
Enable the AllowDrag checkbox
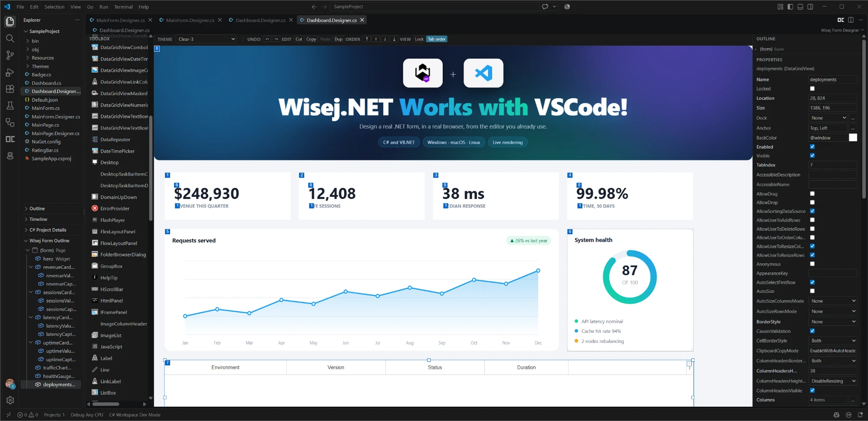coord(812,194)
